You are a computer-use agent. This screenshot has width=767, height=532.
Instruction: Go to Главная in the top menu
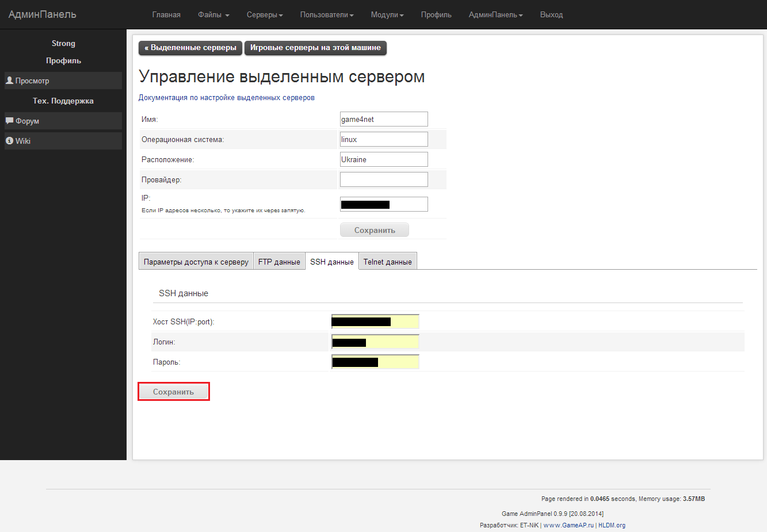tap(166, 15)
